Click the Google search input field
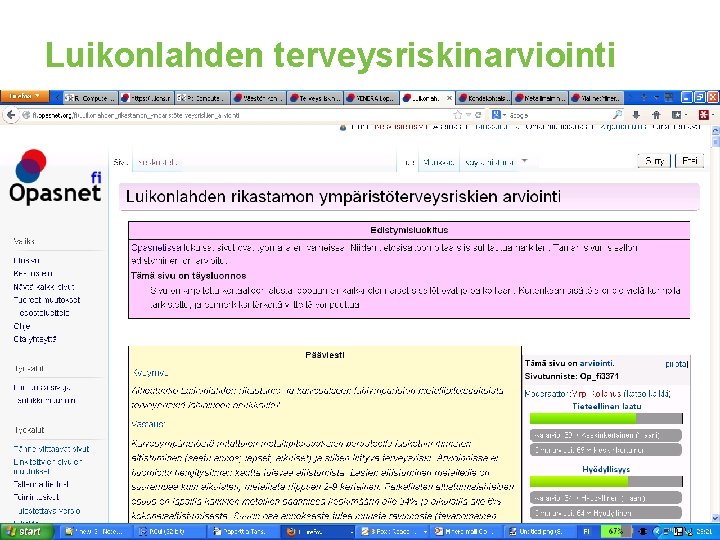 (x=558, y=115)
